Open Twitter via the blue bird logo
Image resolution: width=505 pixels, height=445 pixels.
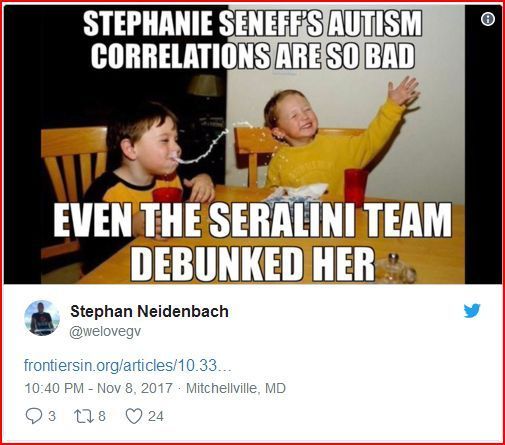pyautogui.click(x=472, y=311)
